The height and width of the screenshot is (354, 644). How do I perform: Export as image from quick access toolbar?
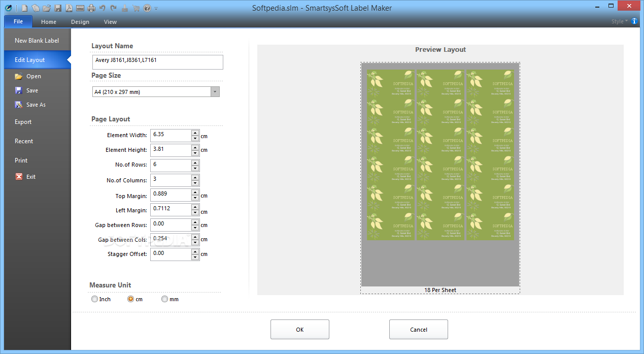click(x=80, y=8)
